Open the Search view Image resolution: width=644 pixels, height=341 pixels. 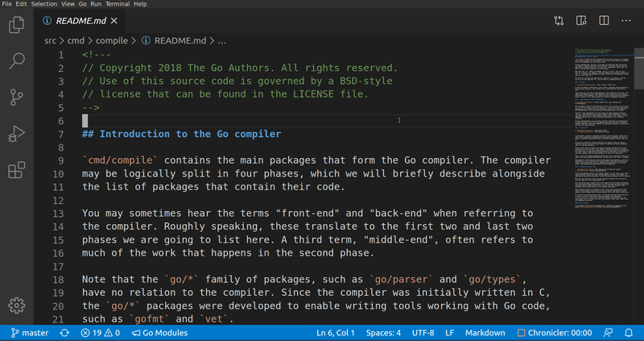coord(16,61)
